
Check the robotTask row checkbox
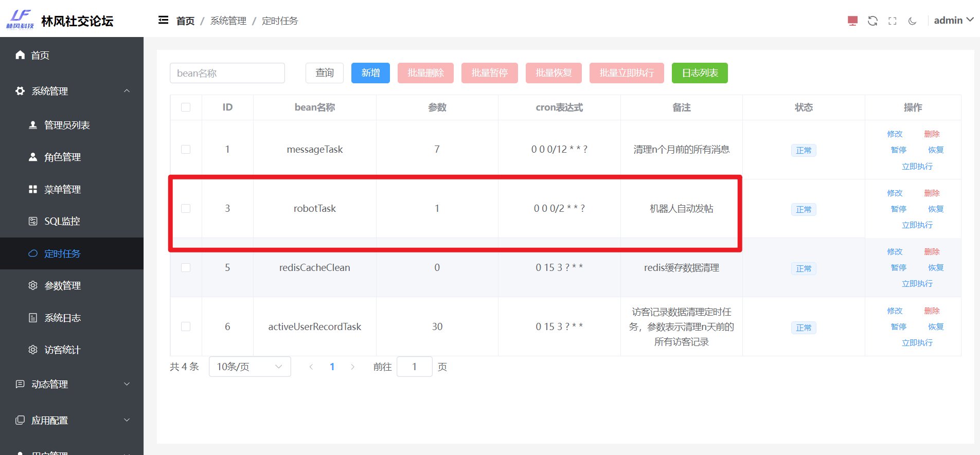point(186,208)
